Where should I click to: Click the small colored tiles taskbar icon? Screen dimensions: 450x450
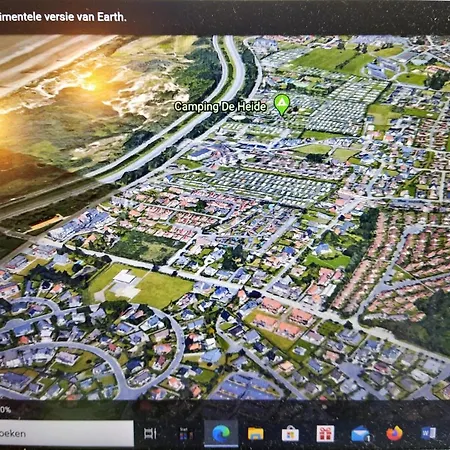[186, 434]
